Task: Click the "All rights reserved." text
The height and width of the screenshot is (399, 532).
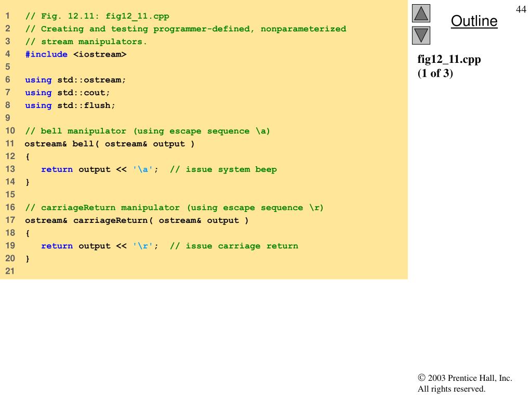Action: (451, 389)
